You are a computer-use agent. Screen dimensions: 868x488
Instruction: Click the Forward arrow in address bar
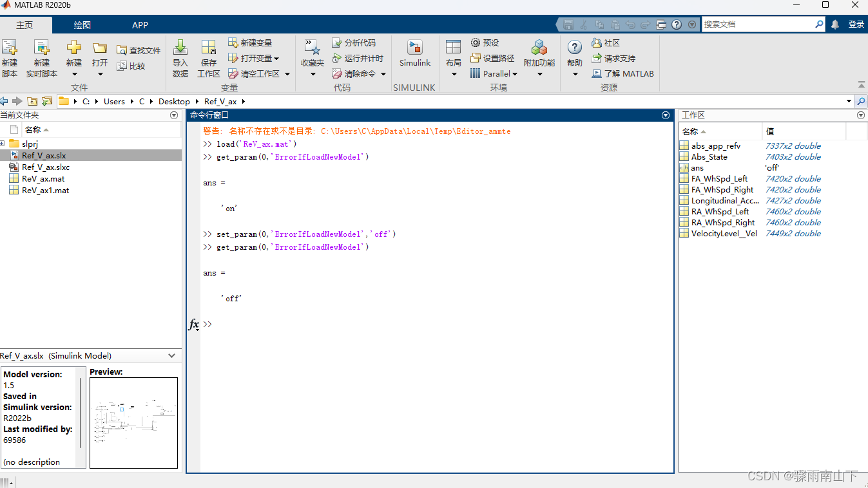point(17,101)
